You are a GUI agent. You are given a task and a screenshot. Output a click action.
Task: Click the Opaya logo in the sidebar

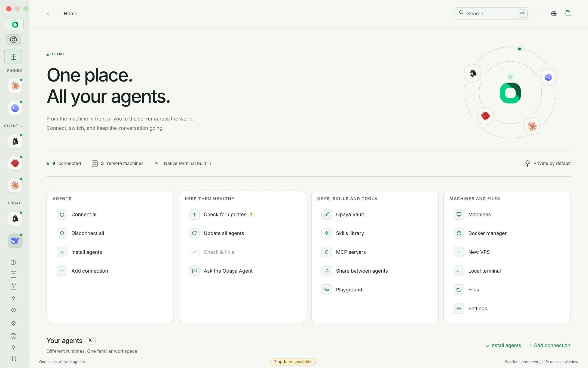point(15,25)
